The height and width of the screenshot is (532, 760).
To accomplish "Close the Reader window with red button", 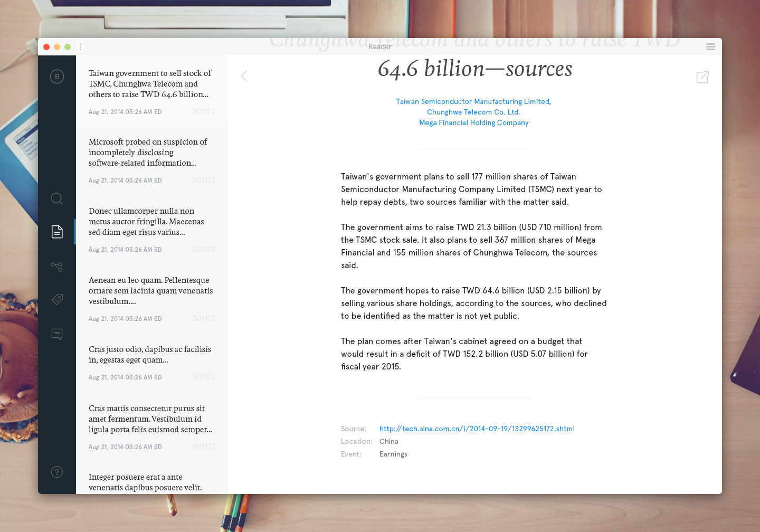I will pyautogui.click(x=46, y=47).
